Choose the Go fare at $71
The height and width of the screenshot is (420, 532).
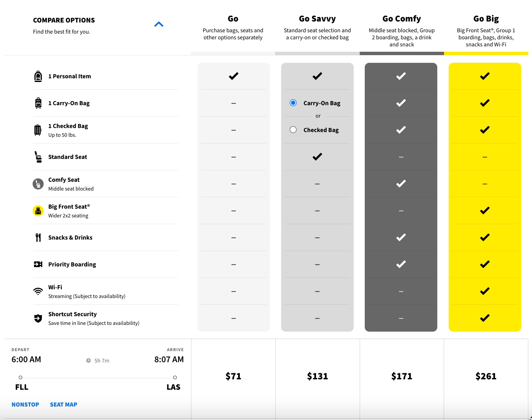pyautogui.click(x=233, y=376)
